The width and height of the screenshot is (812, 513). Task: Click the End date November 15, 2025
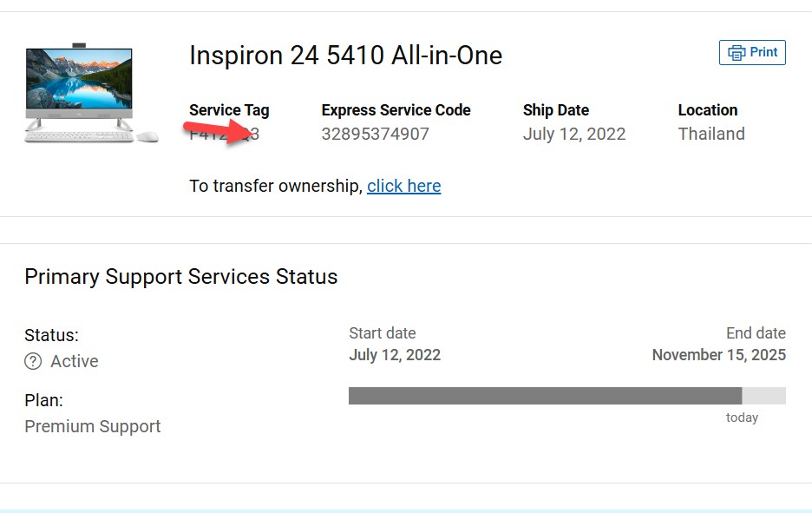tap(719, 355)
